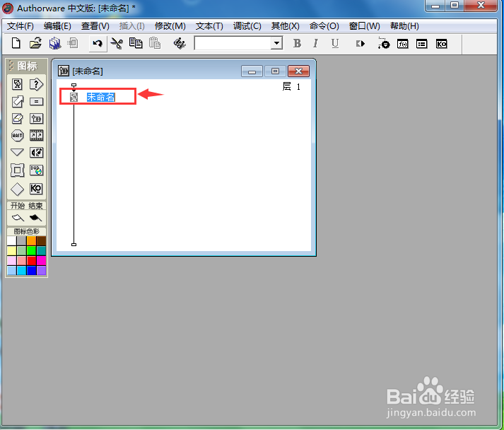Open the Control Panel toolbar icon
This screenshot has height=430, width=504.
(383, 43)
